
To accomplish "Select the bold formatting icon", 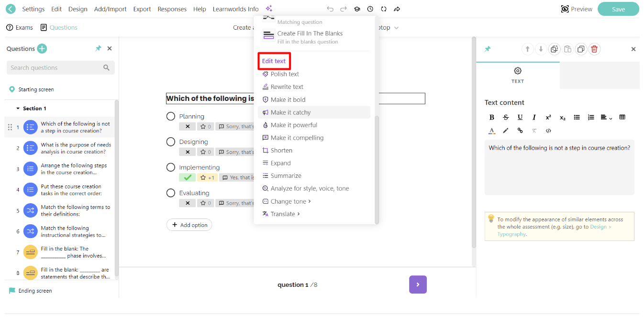I will (x=492, y=117).
